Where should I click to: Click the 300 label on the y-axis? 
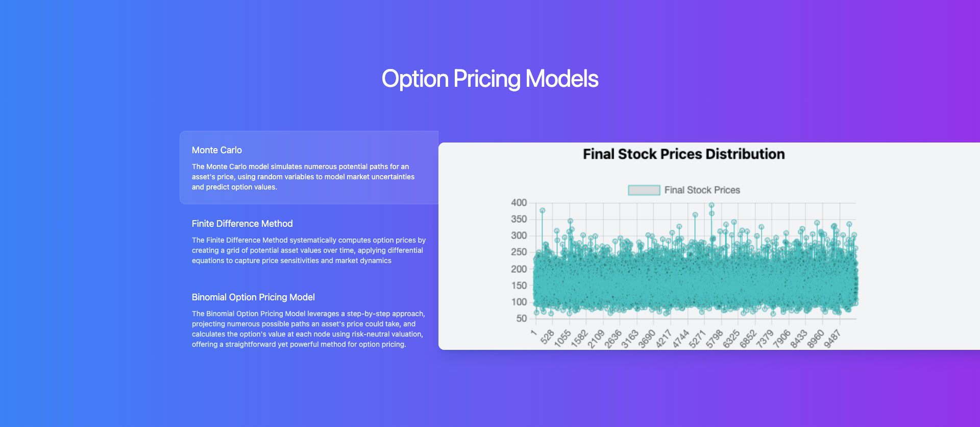pos(519,235)
